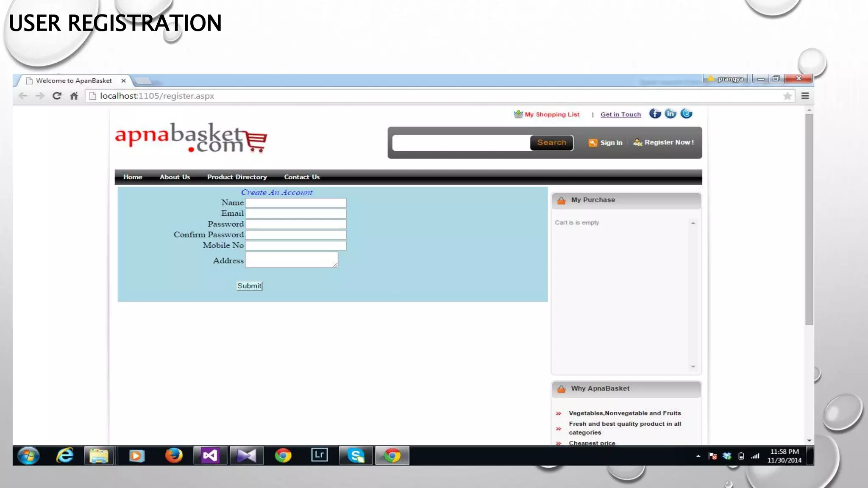Image resolution: width=868 pixels, height=488 pixels.
Task: Click the prangya profile button
Action: coord(726,79)
